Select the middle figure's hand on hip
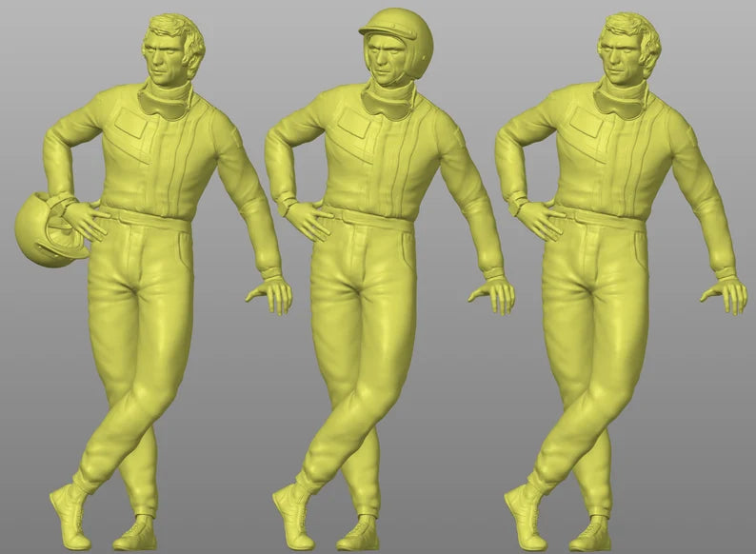756x554 pixels. (308, 220)
